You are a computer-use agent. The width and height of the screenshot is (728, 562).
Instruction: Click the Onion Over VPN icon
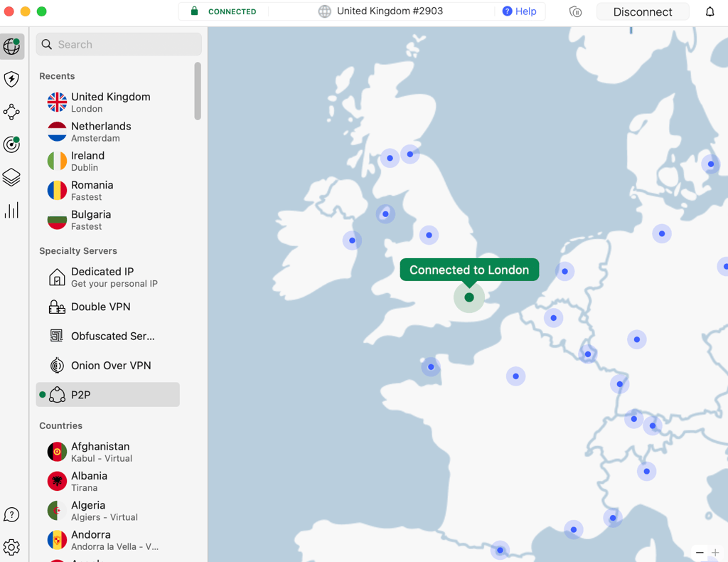click(57, 366)
